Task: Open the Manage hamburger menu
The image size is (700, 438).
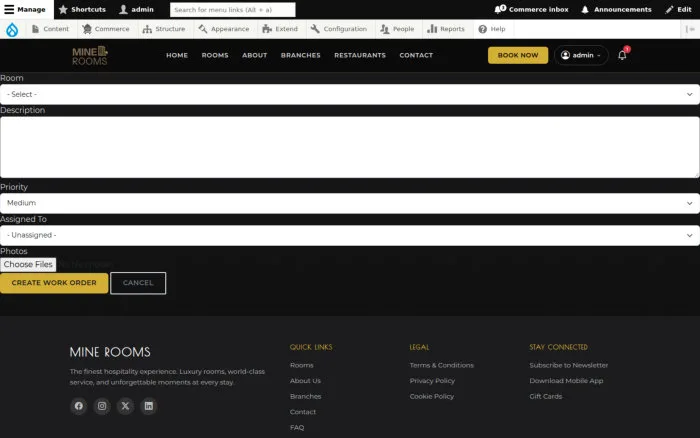Action: [27, 9]
